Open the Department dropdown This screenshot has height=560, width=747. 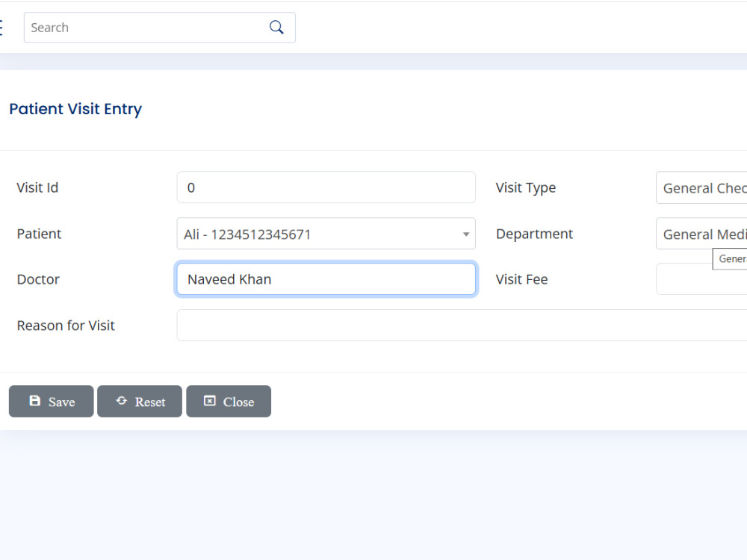[x=701, y=234]
